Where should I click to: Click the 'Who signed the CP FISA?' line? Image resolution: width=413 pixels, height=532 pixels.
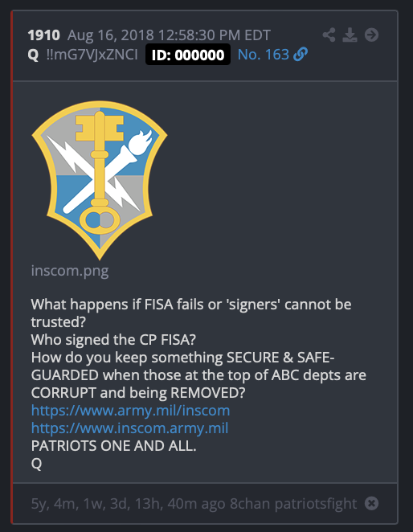click(x=113, y=340)
